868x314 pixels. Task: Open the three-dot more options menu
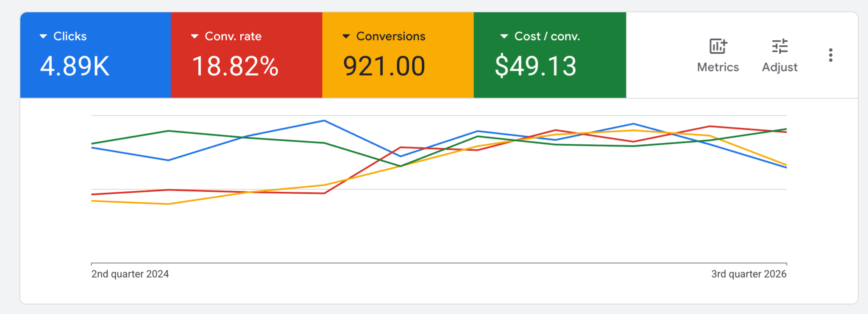click(x=831, y=55)
